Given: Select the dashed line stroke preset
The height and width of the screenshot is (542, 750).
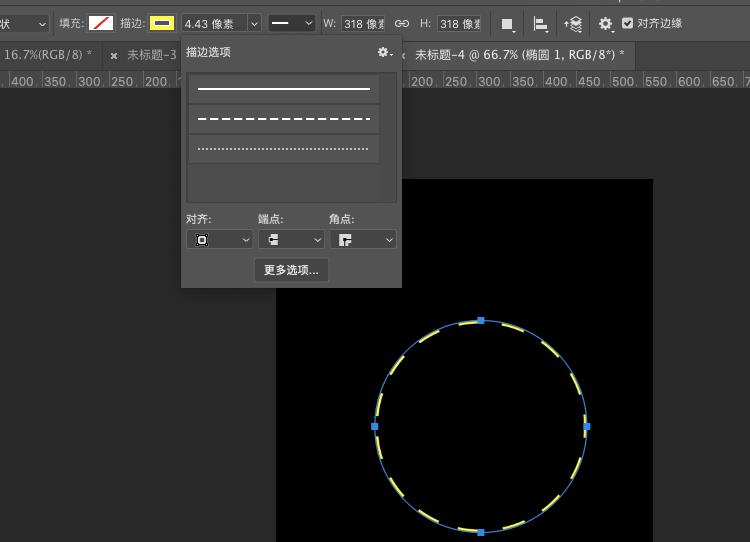Looking at the screenshot, I should tap(284, 119).
